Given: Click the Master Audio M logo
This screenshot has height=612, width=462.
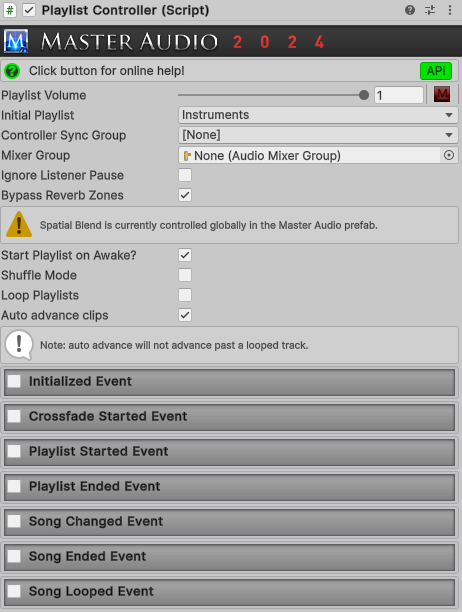Looking at the screenshot, I should 16,41.
